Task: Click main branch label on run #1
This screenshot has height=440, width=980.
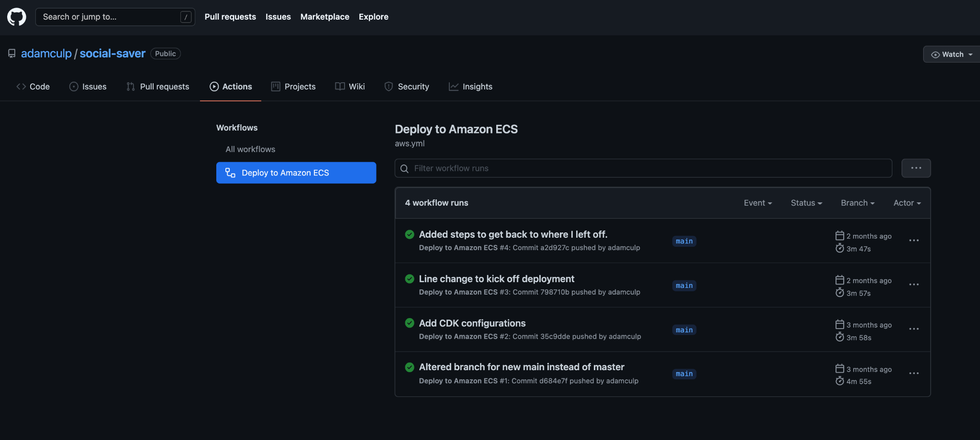Action: [684, 374]
